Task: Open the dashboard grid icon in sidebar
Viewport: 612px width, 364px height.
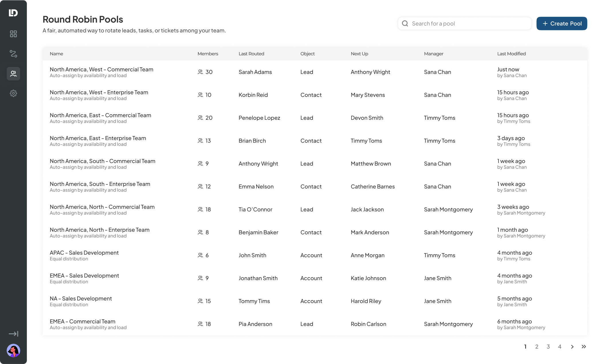Action: pos(13,34)
